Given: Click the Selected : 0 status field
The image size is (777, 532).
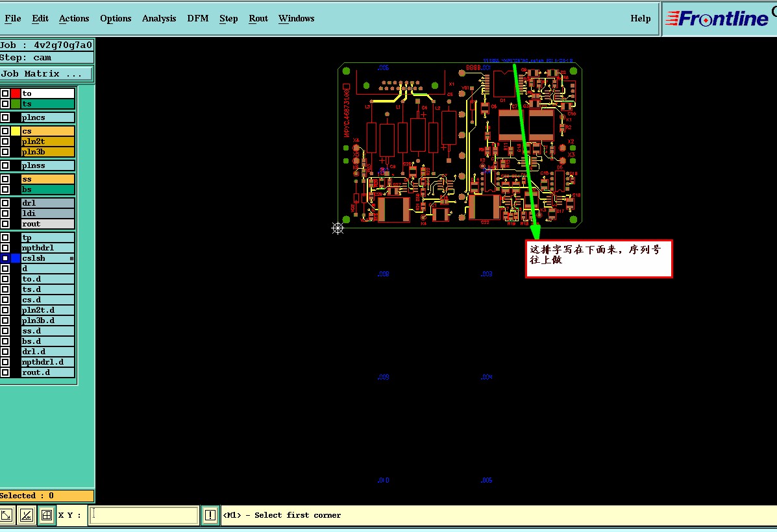Looking at the screenshot, I should (47, 496).
